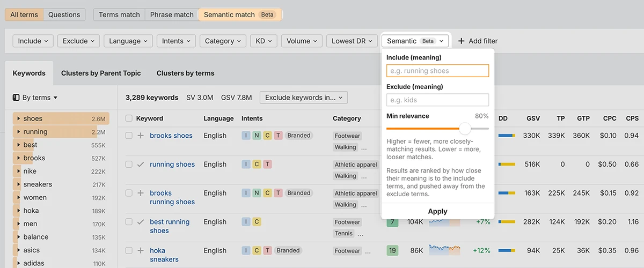Click the GSV column header
Screen dimensions: 644x268
[533, 118]
